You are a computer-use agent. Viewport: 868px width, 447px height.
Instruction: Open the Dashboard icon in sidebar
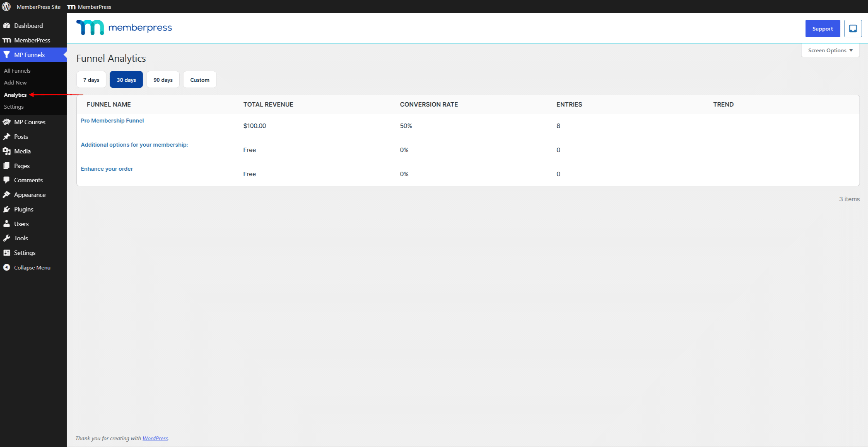(6, 25)
